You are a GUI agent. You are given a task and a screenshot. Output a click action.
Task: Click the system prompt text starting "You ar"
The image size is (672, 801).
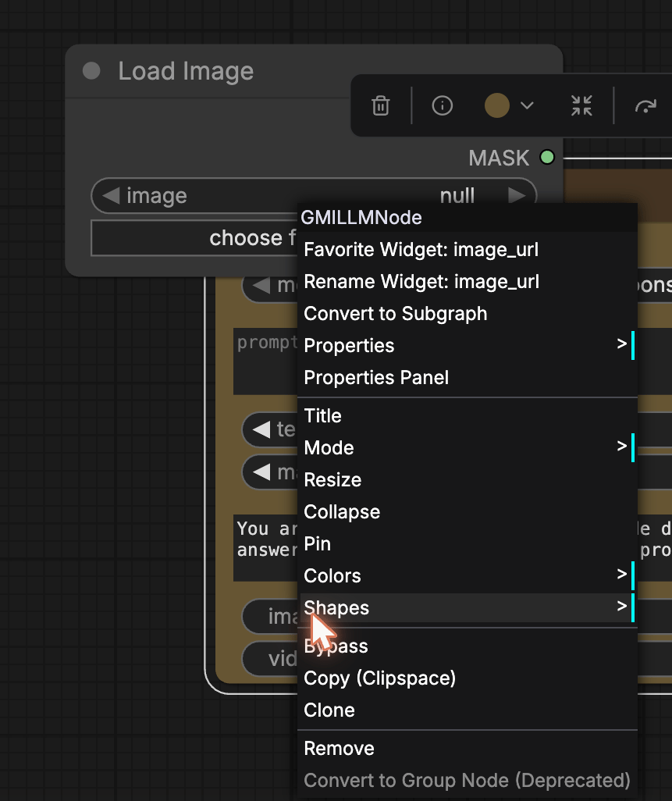pyautogui.click(x=265, y=548)
